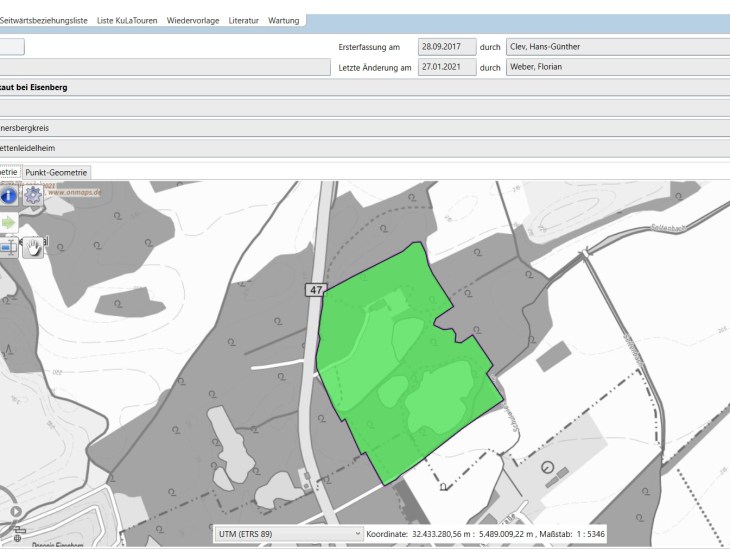
Task: Click the Letzte Änderung date field 27.01.2021
Action: [446, 68]
